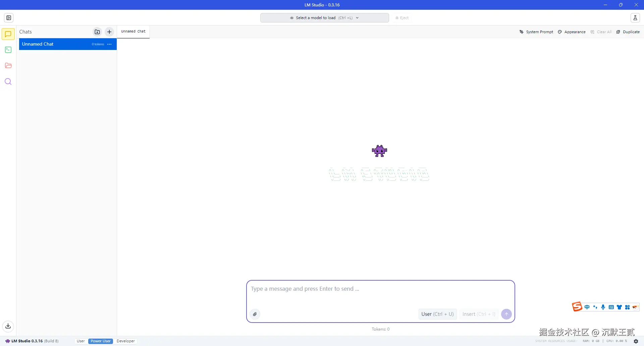Open My Models folder icon

coord(8,66)
